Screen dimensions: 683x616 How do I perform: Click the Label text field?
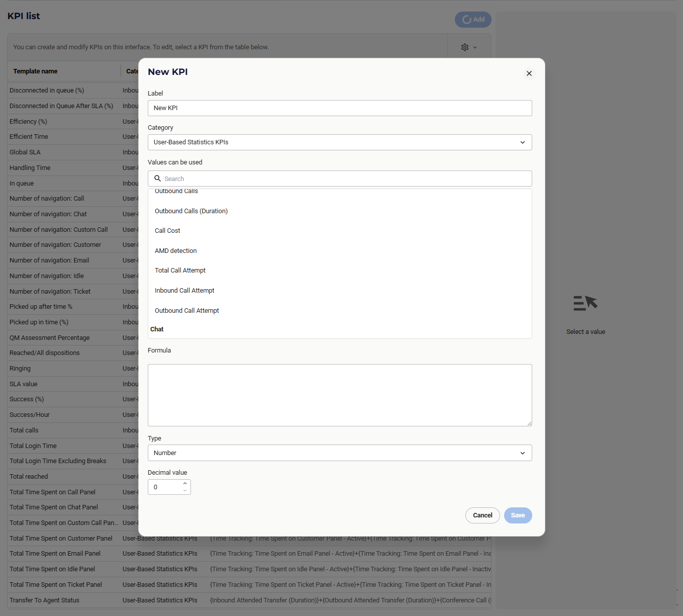tap(340, 108)
